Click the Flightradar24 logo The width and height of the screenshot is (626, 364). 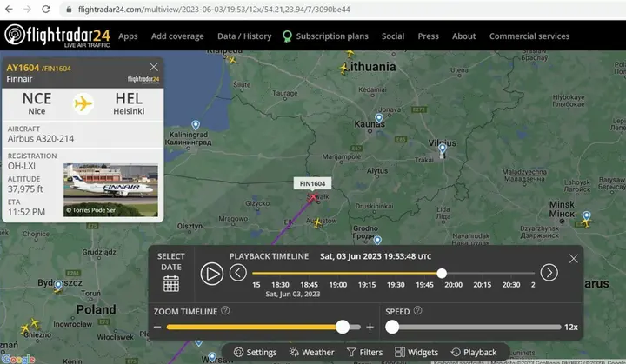click(x=57, y=36)
